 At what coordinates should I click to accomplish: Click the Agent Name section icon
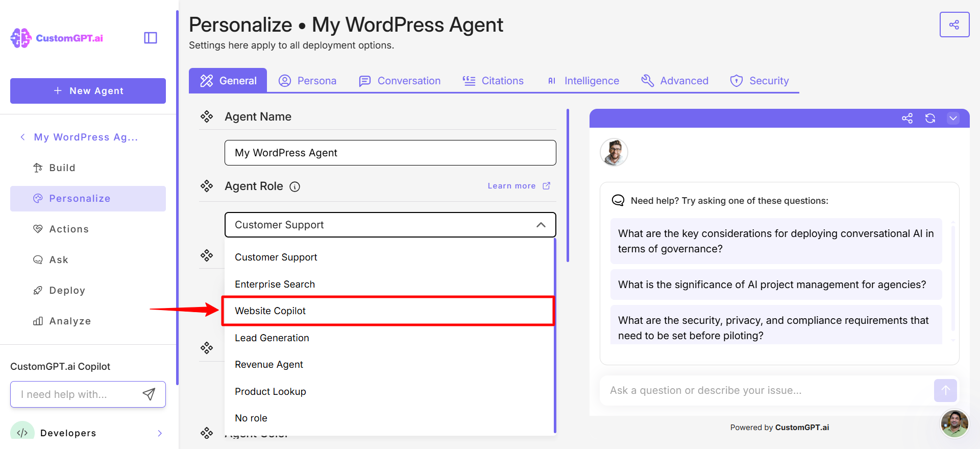pyautogui.click(x=207, y=116)
